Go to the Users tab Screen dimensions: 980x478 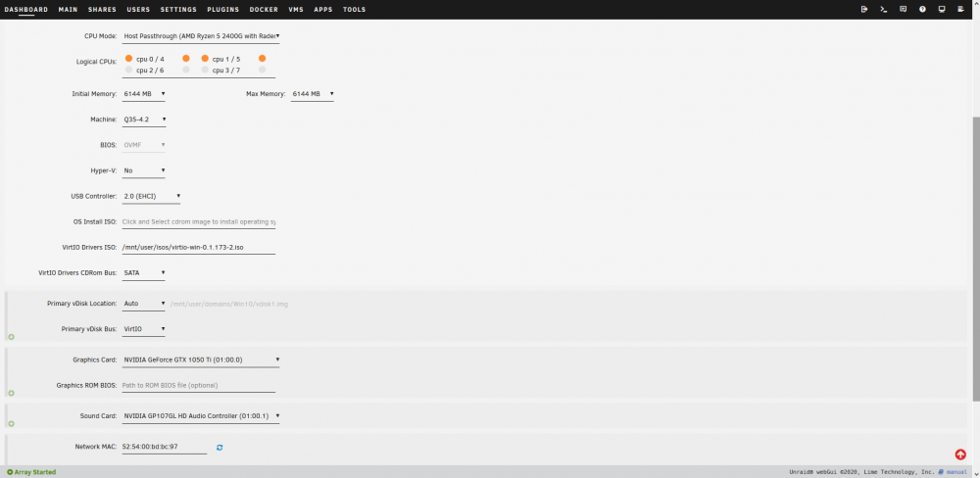tap(138, 10)
